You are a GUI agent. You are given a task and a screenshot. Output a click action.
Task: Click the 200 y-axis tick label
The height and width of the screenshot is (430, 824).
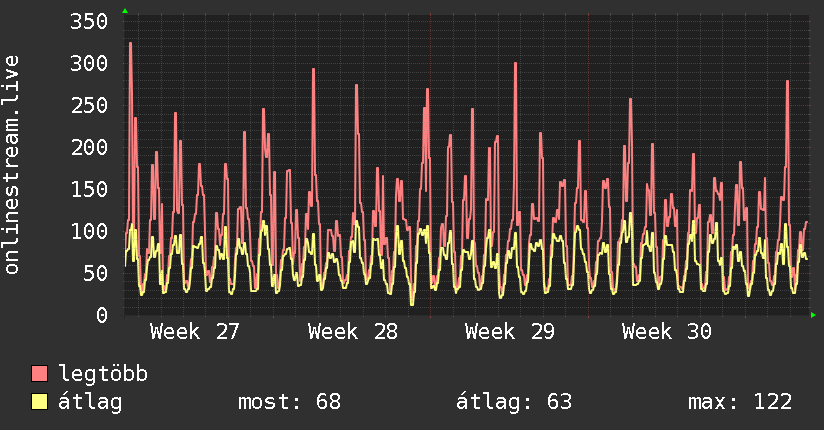(89, 148)
